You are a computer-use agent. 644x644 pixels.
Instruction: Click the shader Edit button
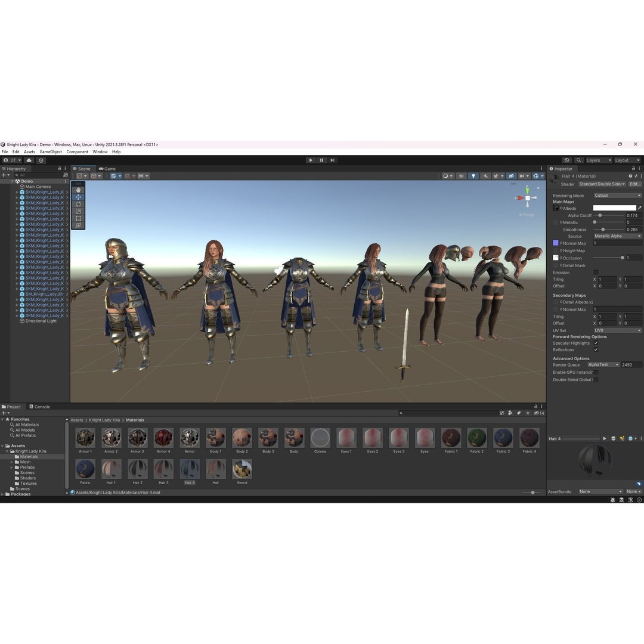634,184
